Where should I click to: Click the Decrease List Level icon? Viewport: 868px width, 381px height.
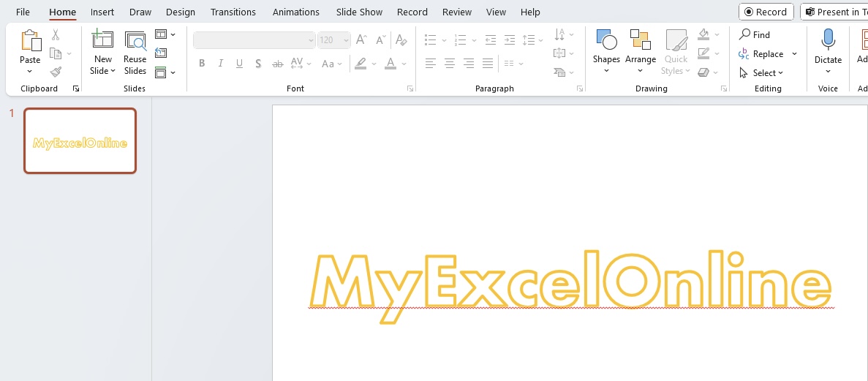490,40
